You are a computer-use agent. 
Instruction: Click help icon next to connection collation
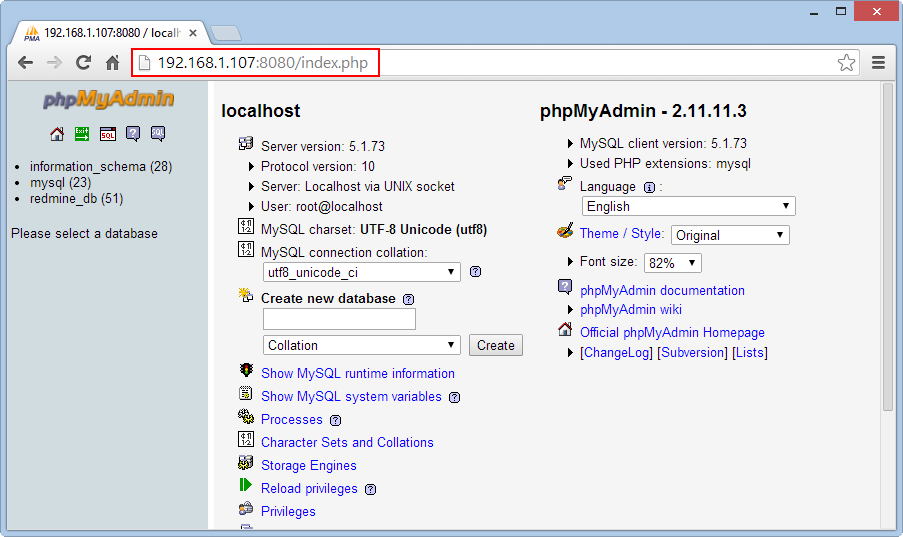coord(475,271)
